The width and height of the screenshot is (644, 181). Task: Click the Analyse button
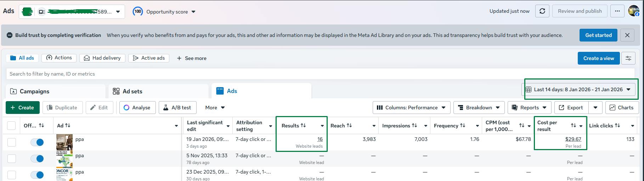pos(137,108)
